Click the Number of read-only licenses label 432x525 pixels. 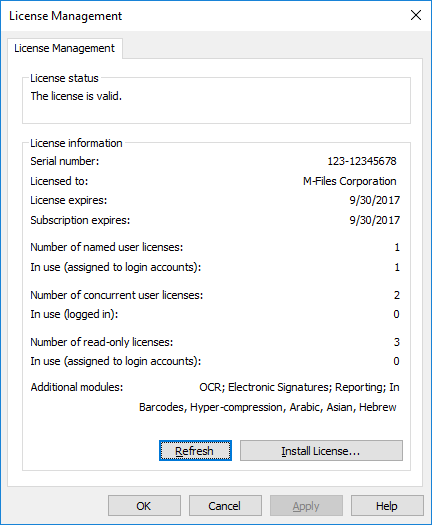coord(102,342)
